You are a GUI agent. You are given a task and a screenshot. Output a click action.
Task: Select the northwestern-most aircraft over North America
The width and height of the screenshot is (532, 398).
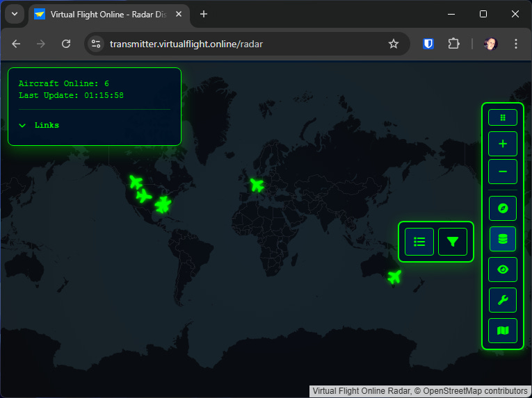tap(136, 182)
